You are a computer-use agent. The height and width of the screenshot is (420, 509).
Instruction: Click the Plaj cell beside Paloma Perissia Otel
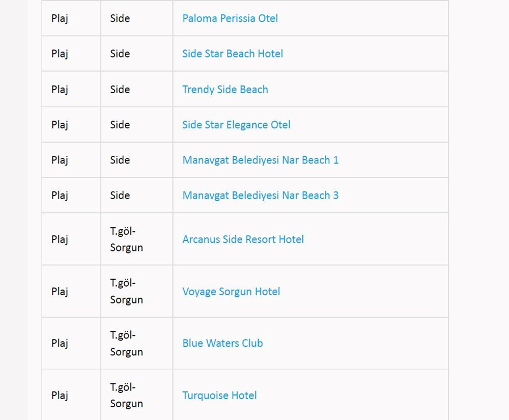tap(60, 18)
